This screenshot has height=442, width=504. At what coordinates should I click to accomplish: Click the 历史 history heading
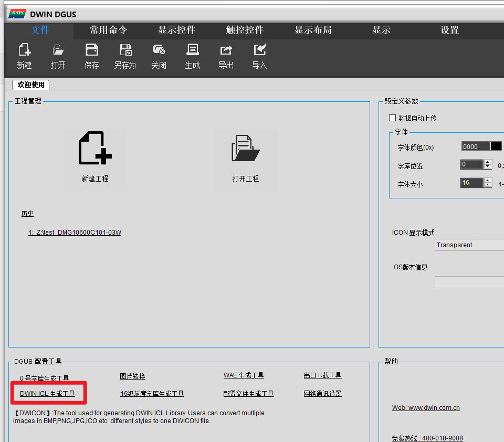(28, 214)
